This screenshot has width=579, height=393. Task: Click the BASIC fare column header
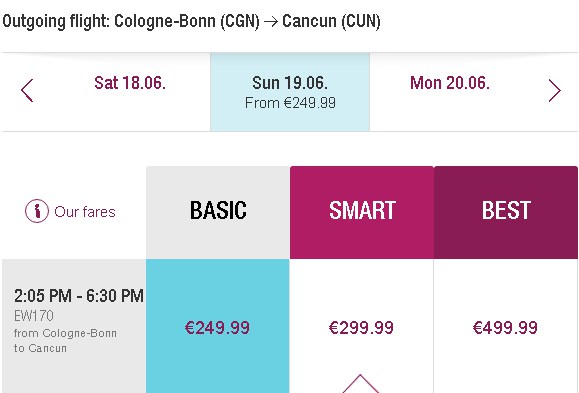[218, 212]
